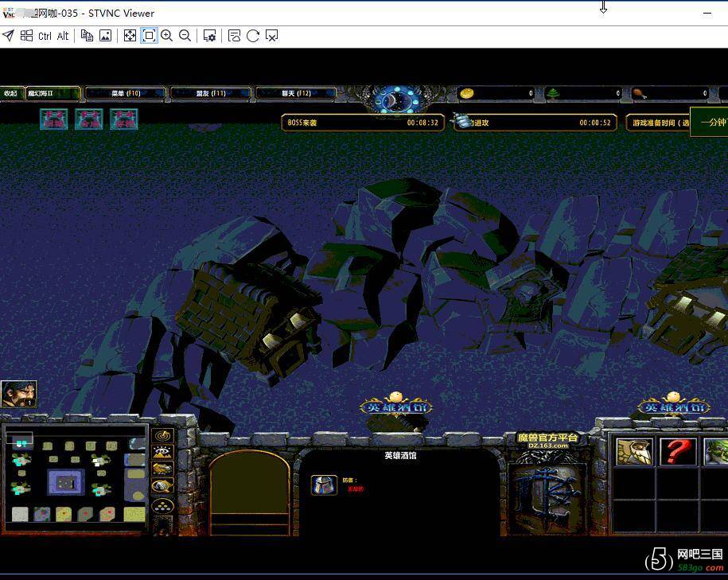Click the central base on the minimap
The width and height of the screenshot is (728, 580).
[66, 482]
